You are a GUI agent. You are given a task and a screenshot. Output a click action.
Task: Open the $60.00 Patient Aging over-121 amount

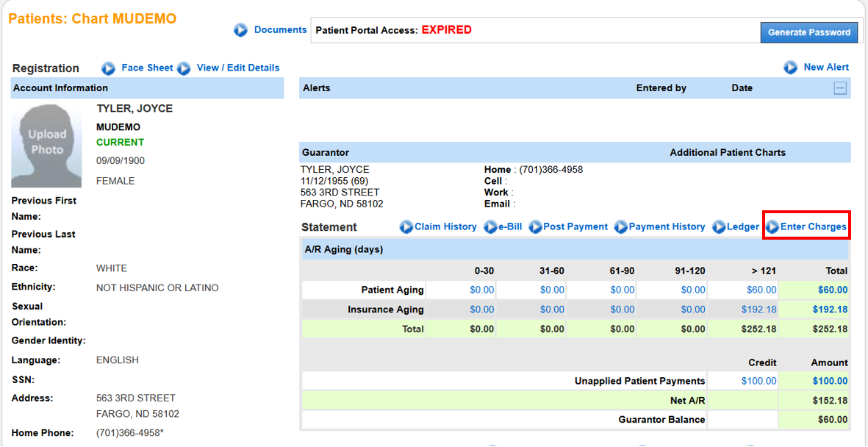(761, 290)
